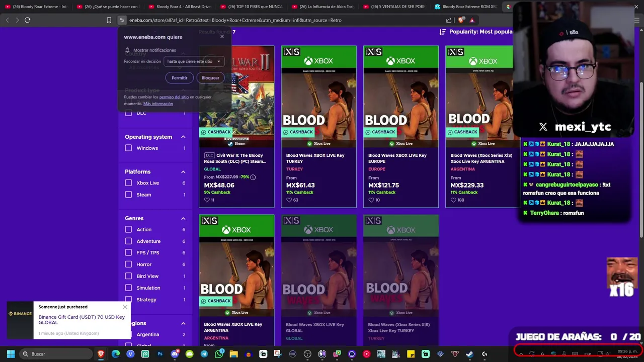
Task: Switch to Bloody Roar 4 All Beast Drive tab
Action: pyautogui.click(x=180, y=7)
